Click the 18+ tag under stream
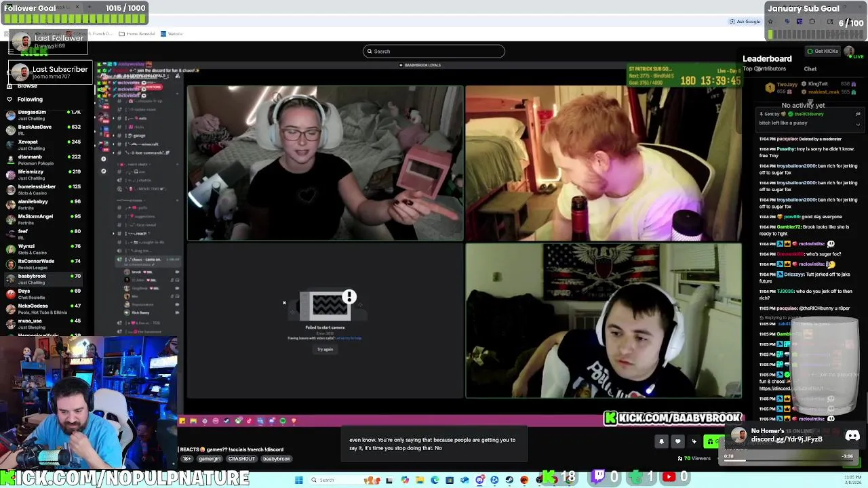The image size is (868, 488). tap(187, 459)
